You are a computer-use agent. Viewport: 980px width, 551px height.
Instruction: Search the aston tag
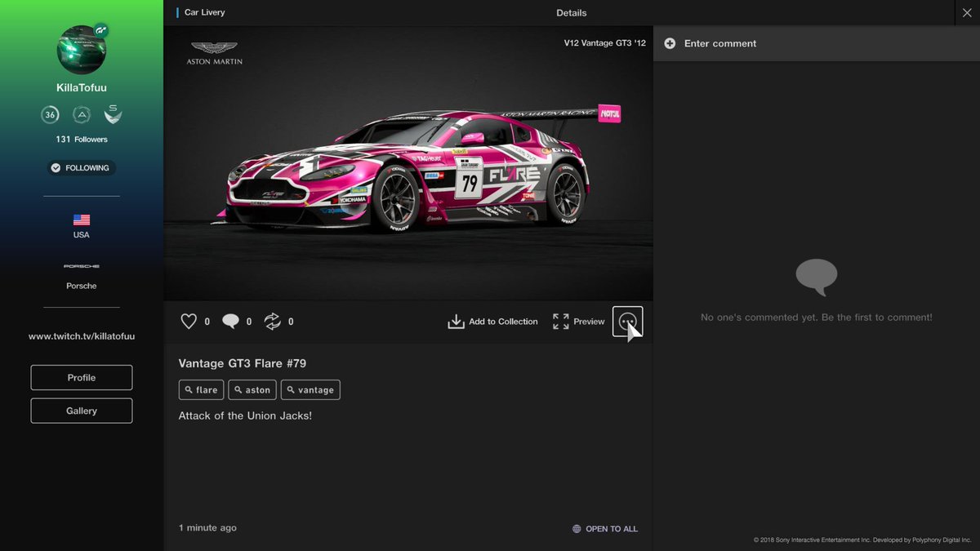coord(252,390)
